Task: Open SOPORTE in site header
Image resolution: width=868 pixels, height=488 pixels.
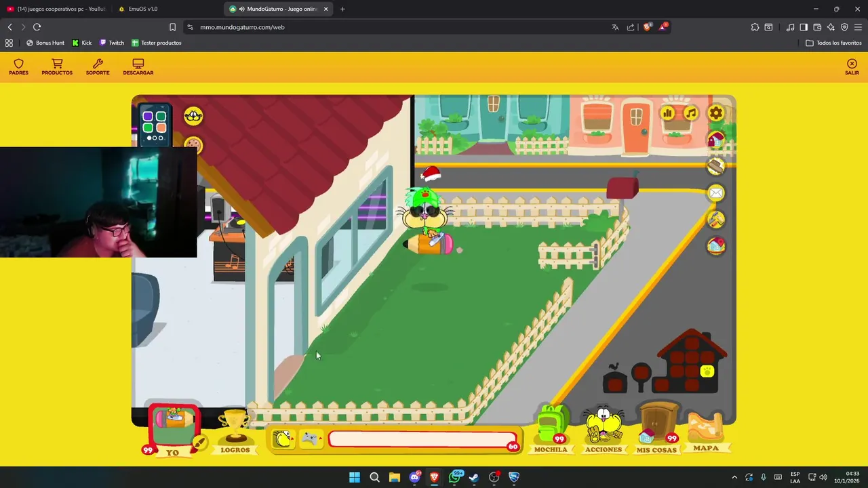Action: coord(98,67)
